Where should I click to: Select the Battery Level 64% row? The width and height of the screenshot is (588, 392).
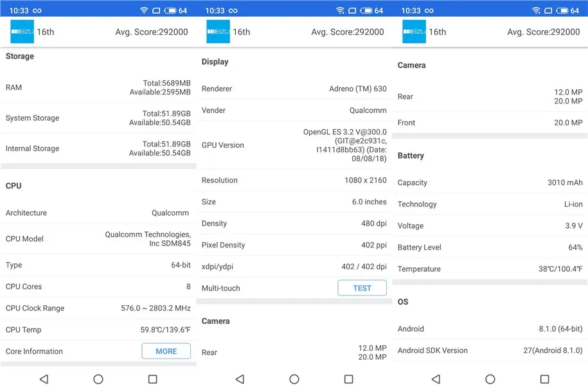click(490, 247)
